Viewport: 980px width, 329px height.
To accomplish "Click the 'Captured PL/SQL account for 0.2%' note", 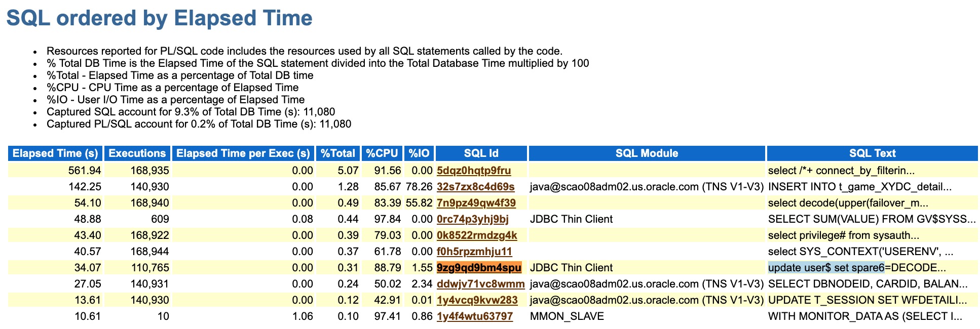I will point(199,124).
